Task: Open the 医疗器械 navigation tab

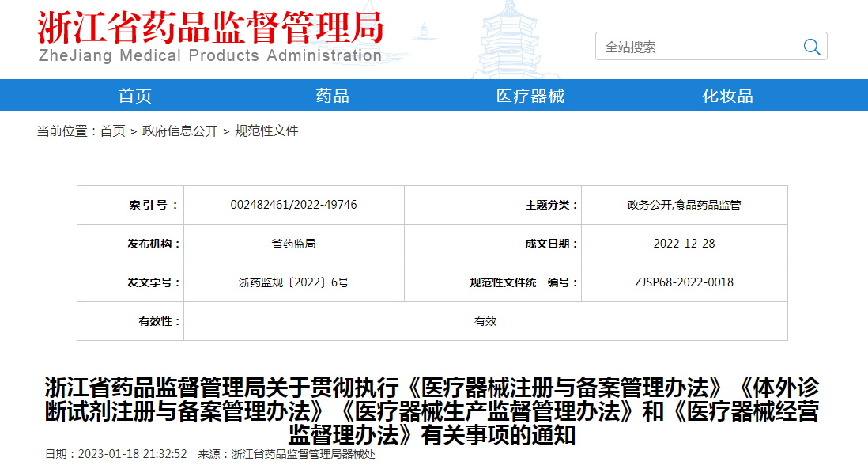Action: [x=530, y=96]
